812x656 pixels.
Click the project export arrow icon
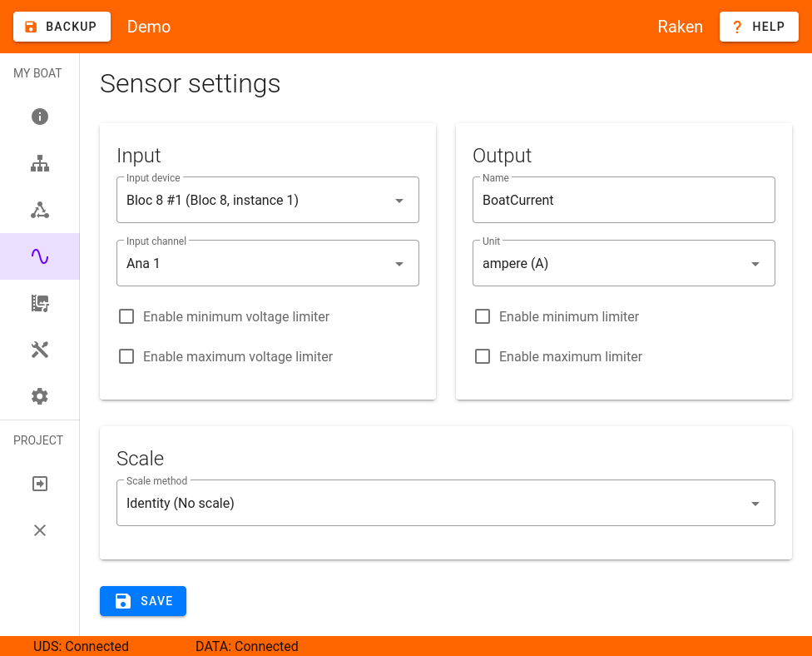40,484
